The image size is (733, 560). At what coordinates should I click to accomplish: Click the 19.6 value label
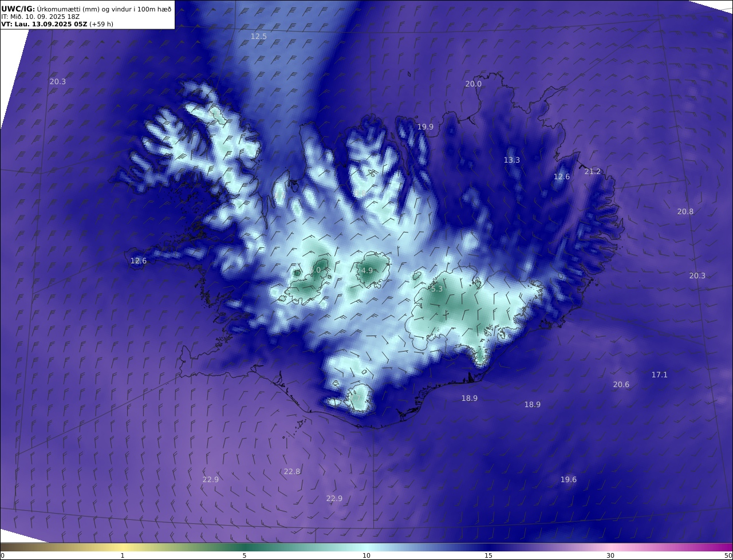568,479
